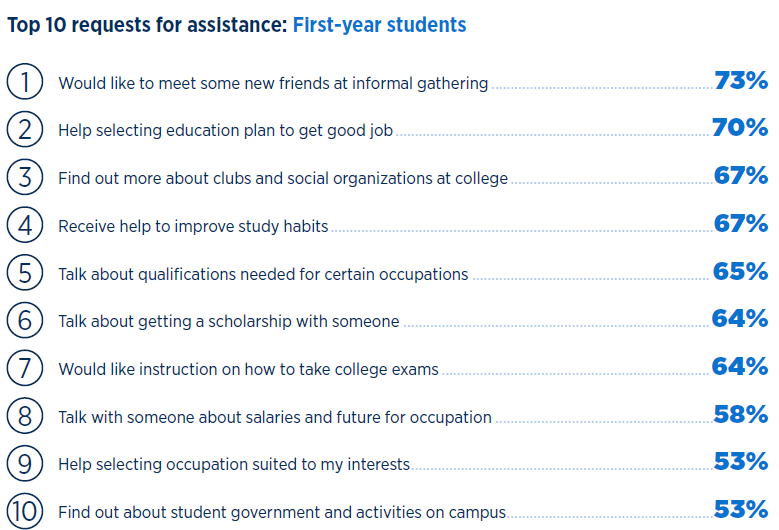Click the circled number 2 icon

pos(24,129)
